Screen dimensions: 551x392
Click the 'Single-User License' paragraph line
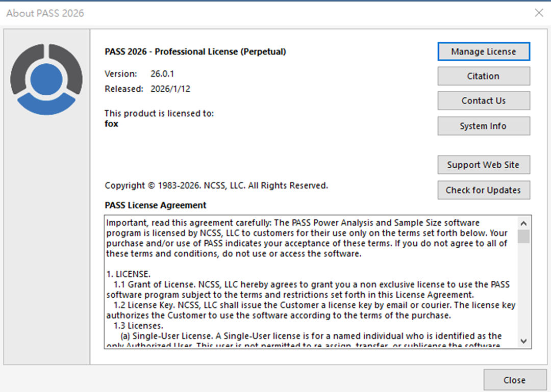click(x=311, y=336)
